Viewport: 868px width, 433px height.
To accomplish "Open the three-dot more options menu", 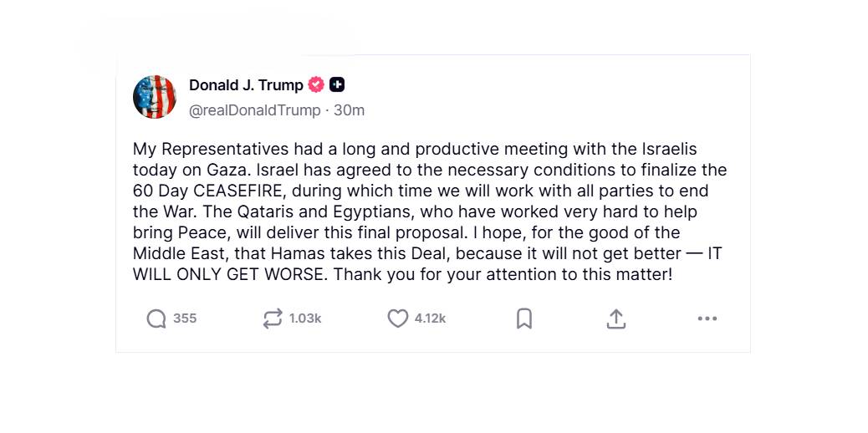I will click(707, 318).
